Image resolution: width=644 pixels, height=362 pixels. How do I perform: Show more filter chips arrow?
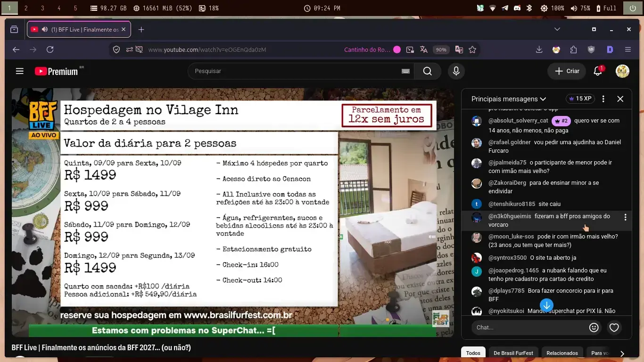point(622,353)
